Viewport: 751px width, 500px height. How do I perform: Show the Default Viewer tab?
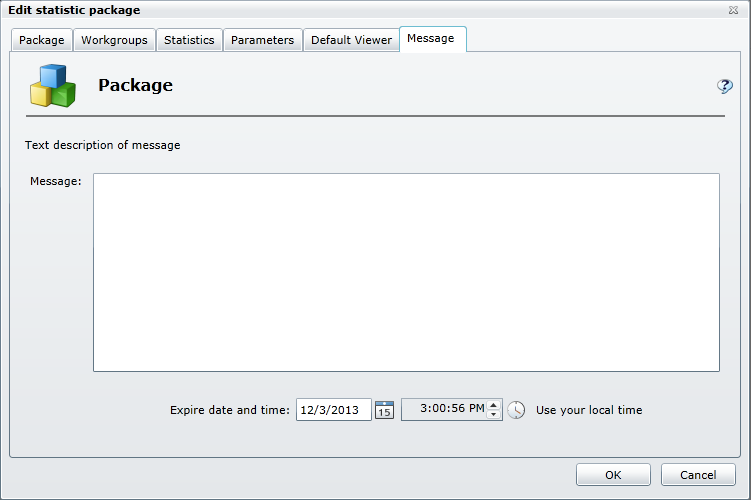(351, 40)
